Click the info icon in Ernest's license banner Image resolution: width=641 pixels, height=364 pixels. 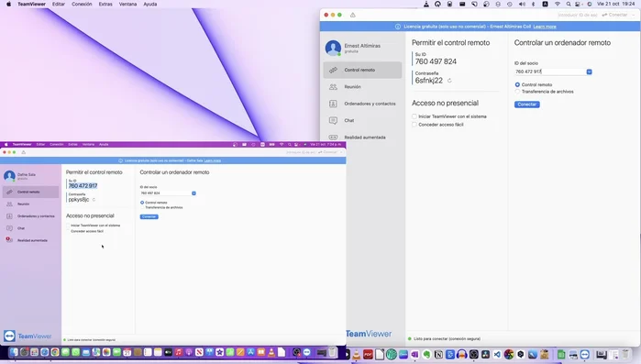pyautogui.click(x=398, y=27)
